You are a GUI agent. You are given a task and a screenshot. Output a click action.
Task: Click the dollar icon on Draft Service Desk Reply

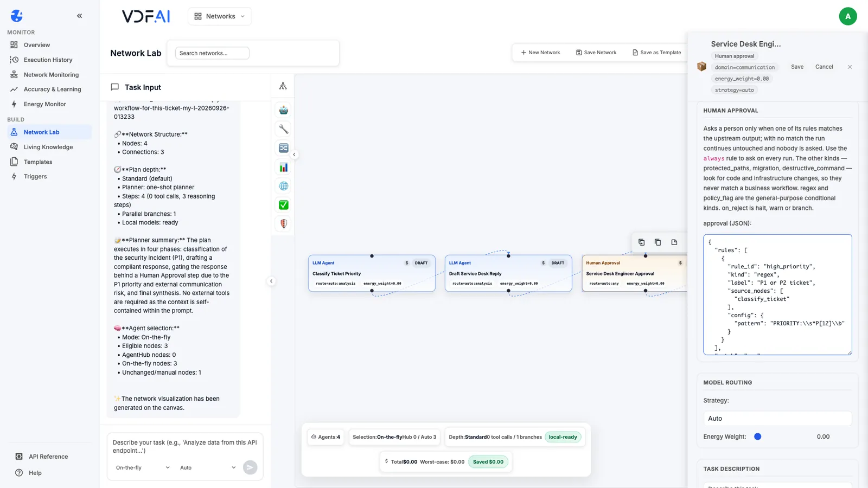click(x=543, y=263)
